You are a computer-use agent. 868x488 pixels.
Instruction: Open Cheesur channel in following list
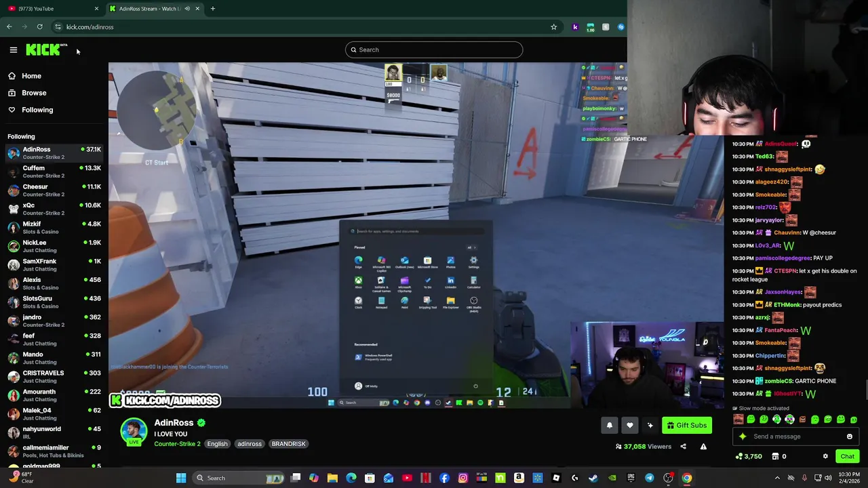pos(54,190)
